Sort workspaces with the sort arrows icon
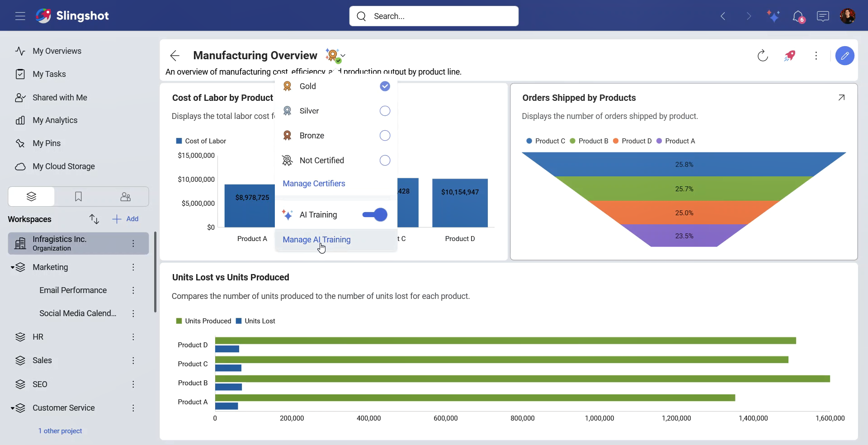The image size is (868, 445). pyautogui.click(x=94, y=219)
